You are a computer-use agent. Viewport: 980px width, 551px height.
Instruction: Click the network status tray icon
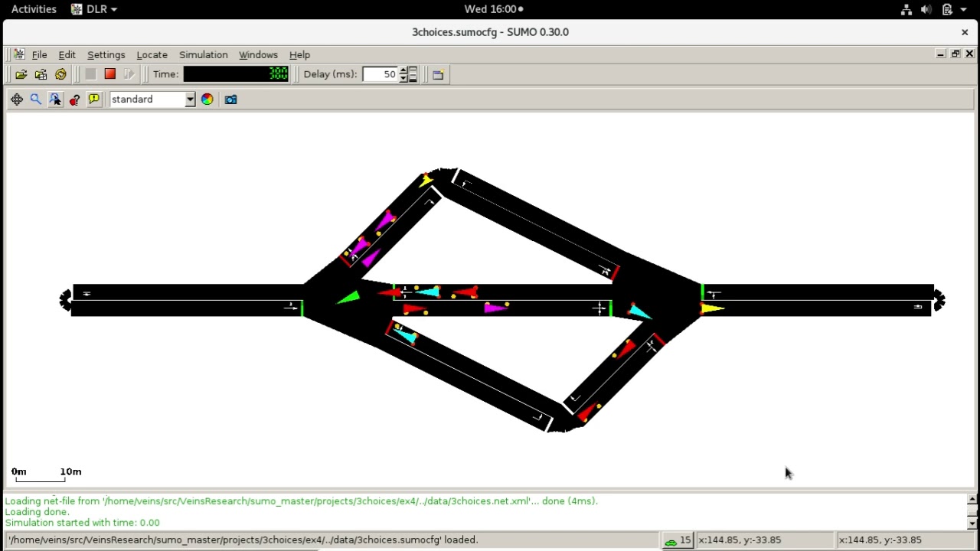906,9
